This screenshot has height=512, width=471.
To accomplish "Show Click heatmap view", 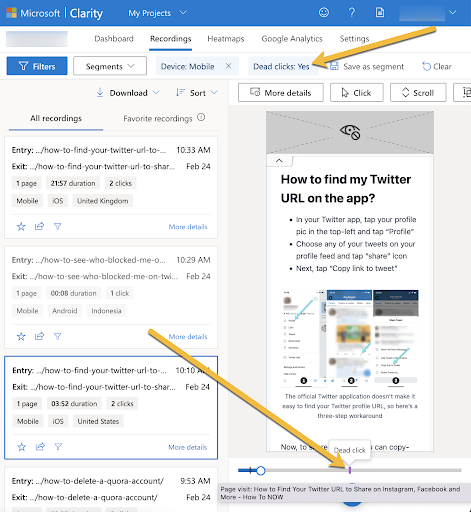I will [357, 93].
